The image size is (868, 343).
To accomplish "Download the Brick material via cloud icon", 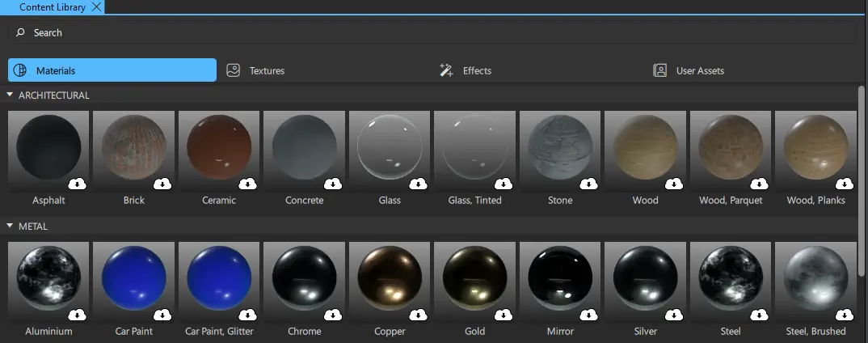I will (162, 184).
